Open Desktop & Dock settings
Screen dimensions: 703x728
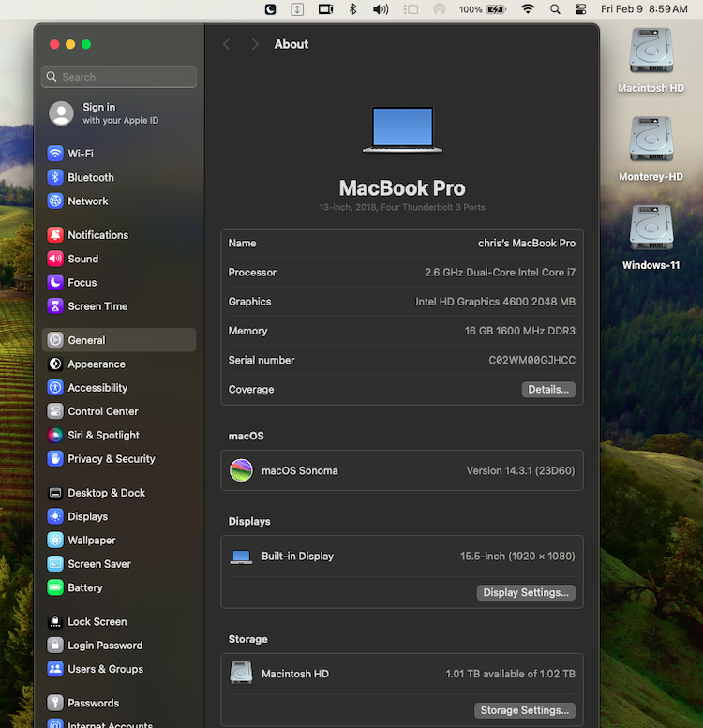119,493
